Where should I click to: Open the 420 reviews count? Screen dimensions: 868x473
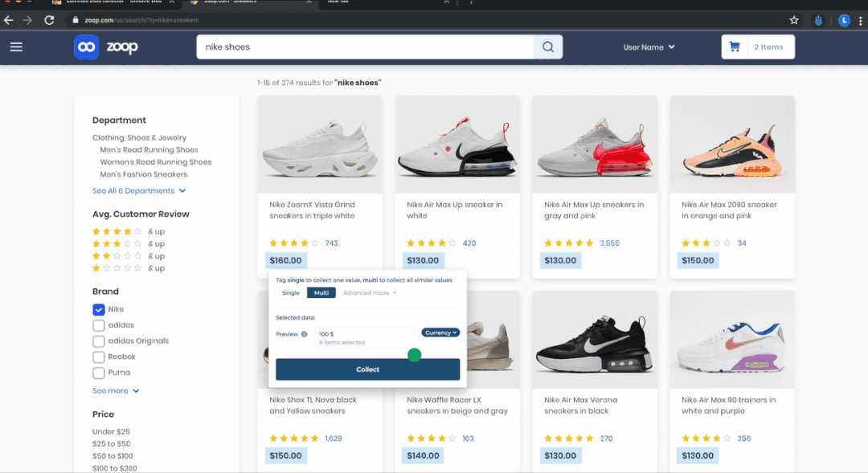[x=469, y=243]
